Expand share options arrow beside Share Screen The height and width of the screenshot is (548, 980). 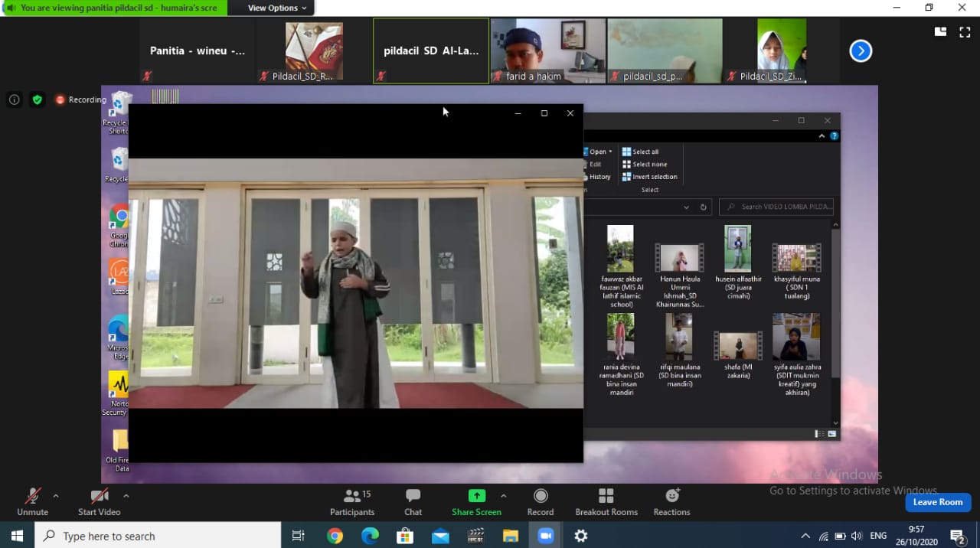pyautogui.click(x=503, y=496)
